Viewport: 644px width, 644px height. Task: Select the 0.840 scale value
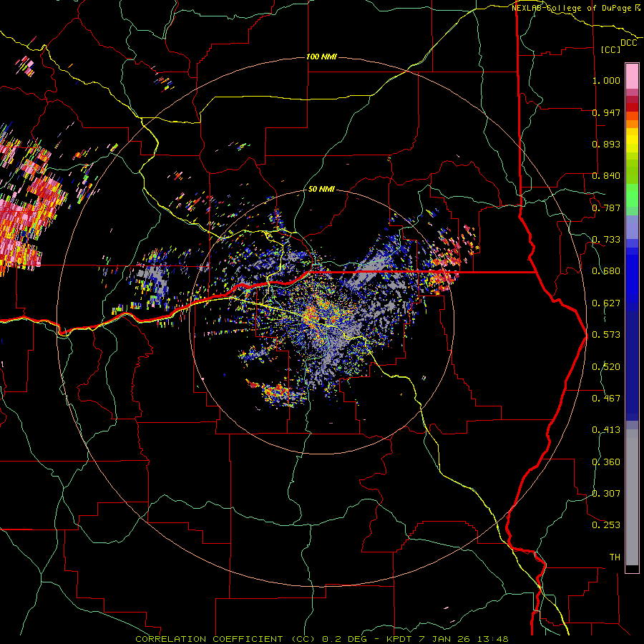click(606, 176)
